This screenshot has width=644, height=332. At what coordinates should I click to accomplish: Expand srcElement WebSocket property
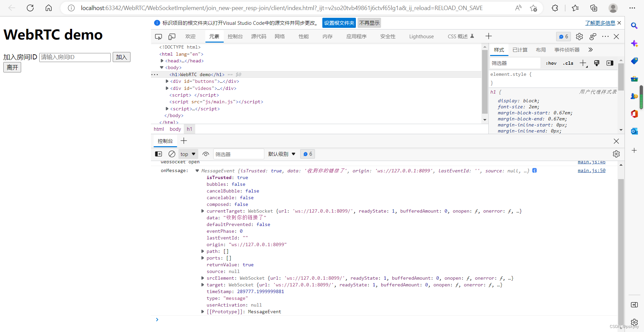203,278
